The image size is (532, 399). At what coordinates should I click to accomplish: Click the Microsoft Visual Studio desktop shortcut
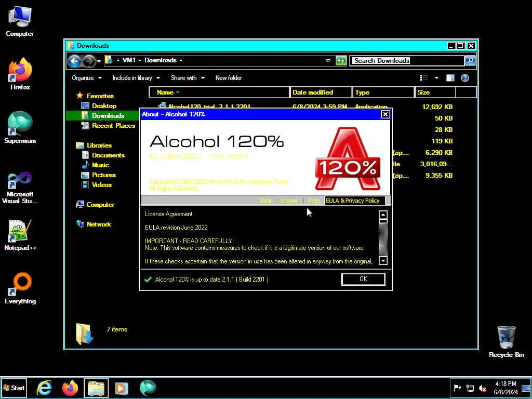(20, 188)
